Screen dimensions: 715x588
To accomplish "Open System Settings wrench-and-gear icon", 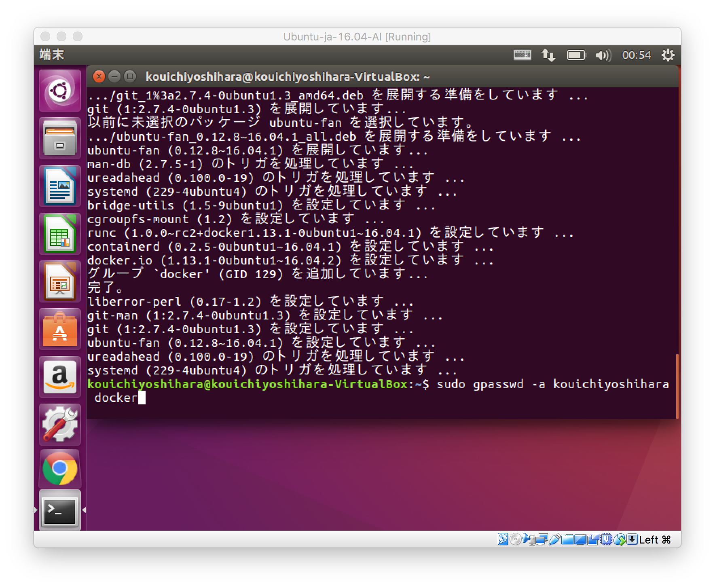I will pyautogui.click(x=60, y=424).
